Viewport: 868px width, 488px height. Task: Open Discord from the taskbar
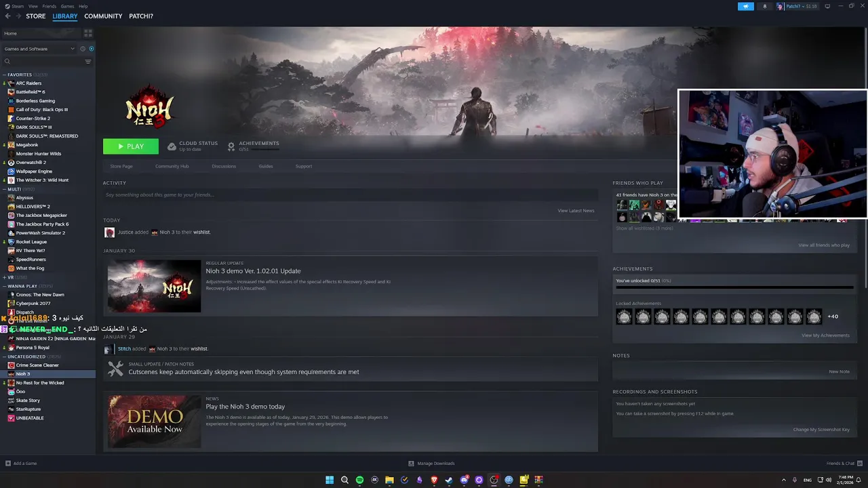(x=464, y=480)
